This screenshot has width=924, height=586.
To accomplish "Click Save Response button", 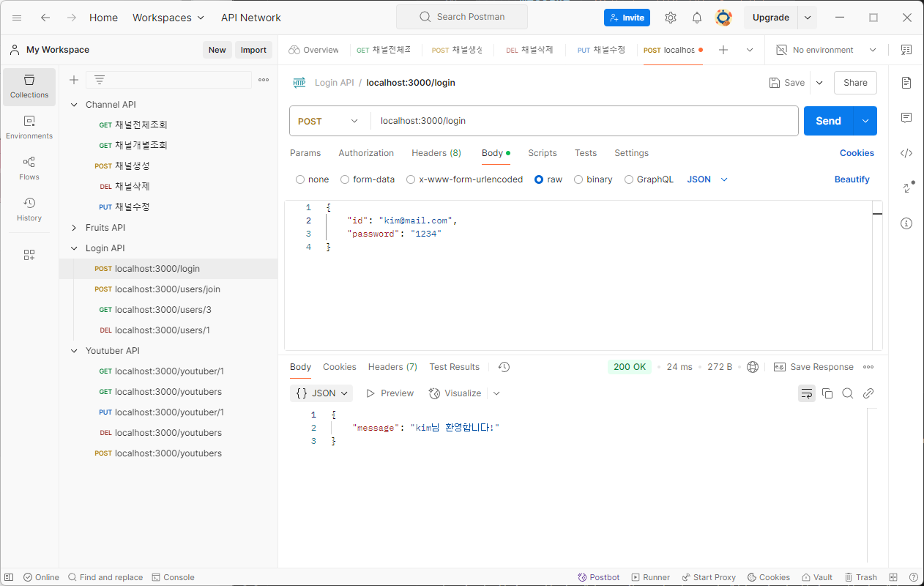I will pyautogui.click(x=813, y=367).
